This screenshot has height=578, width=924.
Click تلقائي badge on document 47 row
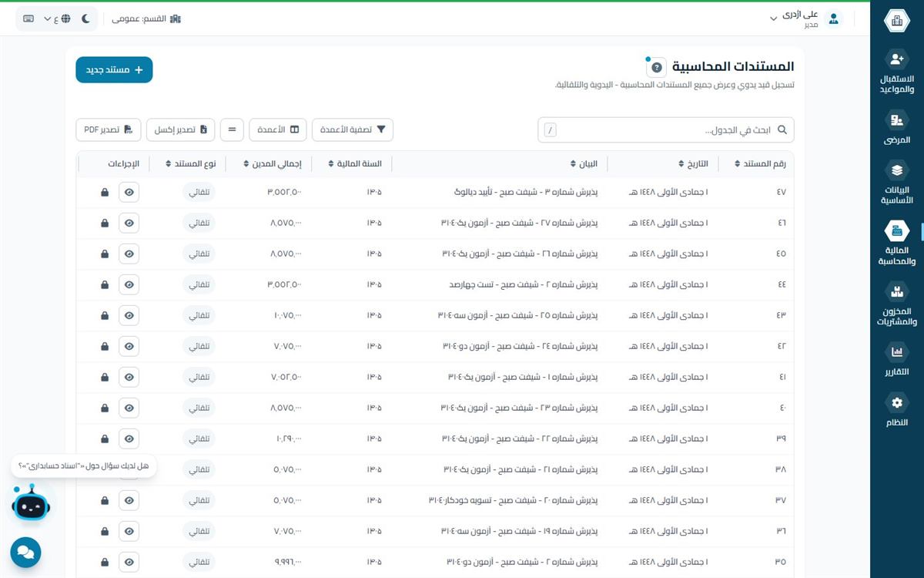point(199,192)
